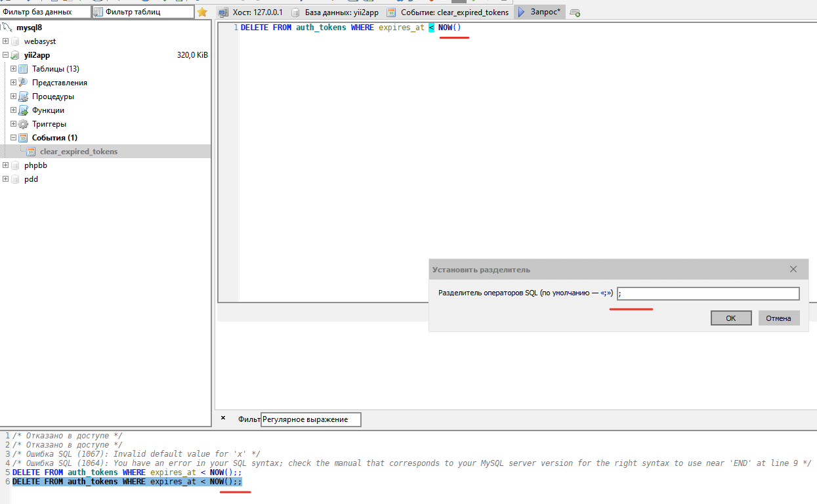This screenshot has width=817, height=504.
Task: Click log line 'Ошибка SQL (1064)'
Action: coord(411,463)
